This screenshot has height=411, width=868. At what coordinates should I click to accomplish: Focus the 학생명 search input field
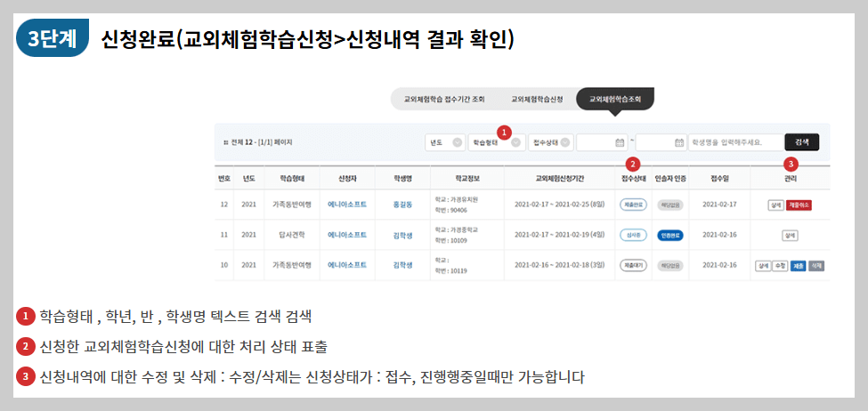click(735, 142)
